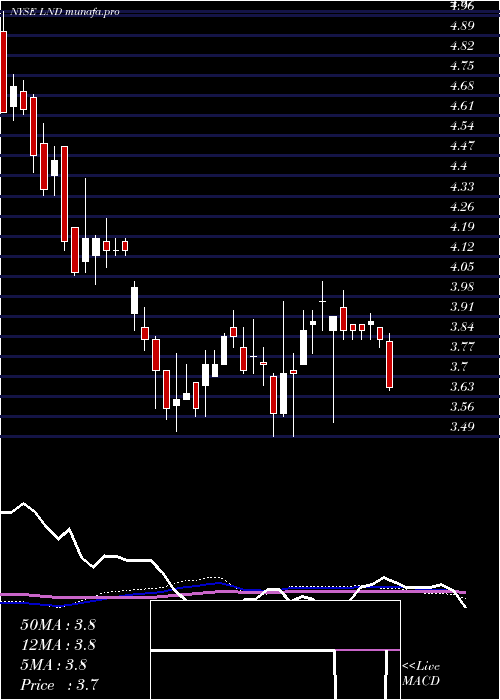The height and width of the screenshot is (700, 500).
Task: Select the 3.77 price axis label
Action: [x=462, y=347]
